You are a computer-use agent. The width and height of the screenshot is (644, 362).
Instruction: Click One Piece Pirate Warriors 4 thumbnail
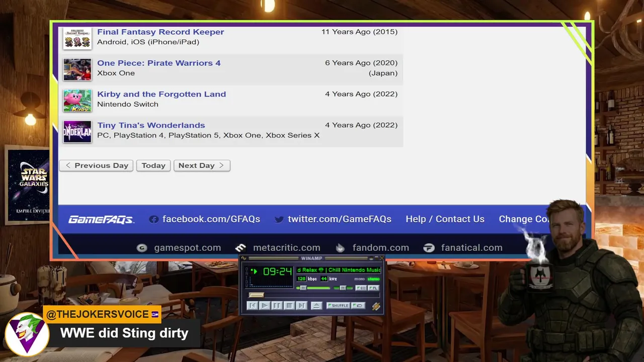pyautogui.click(x=77, y=69)
